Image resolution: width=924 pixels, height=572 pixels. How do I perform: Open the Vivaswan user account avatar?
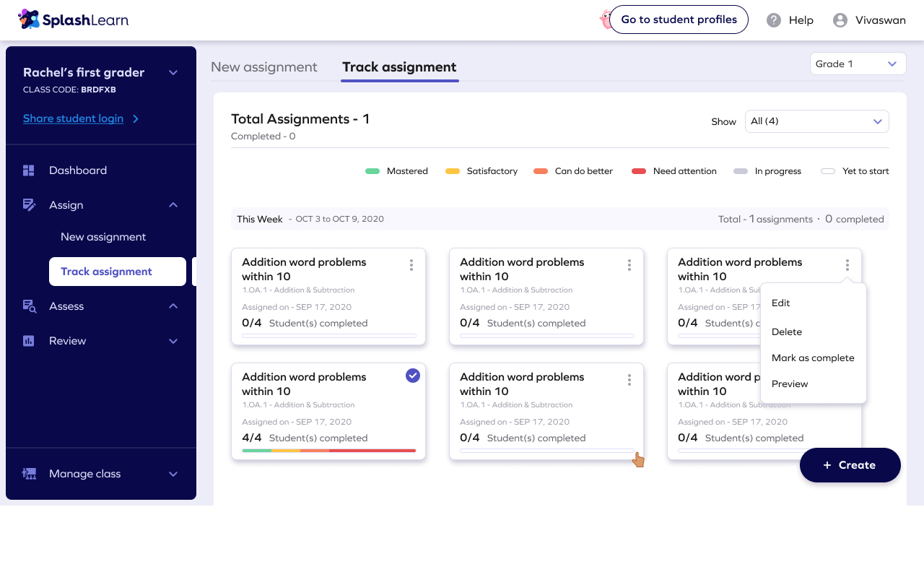[x=840, y=20]
